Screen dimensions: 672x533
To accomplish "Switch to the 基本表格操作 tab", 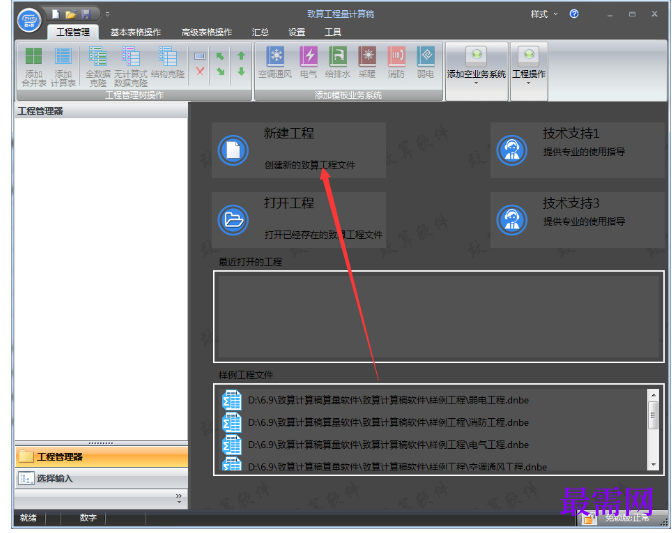I will 135,32.
